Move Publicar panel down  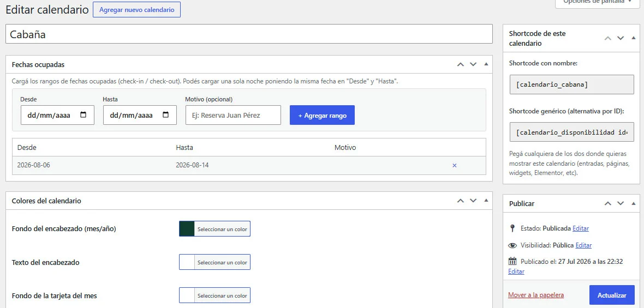coord(621,203)
